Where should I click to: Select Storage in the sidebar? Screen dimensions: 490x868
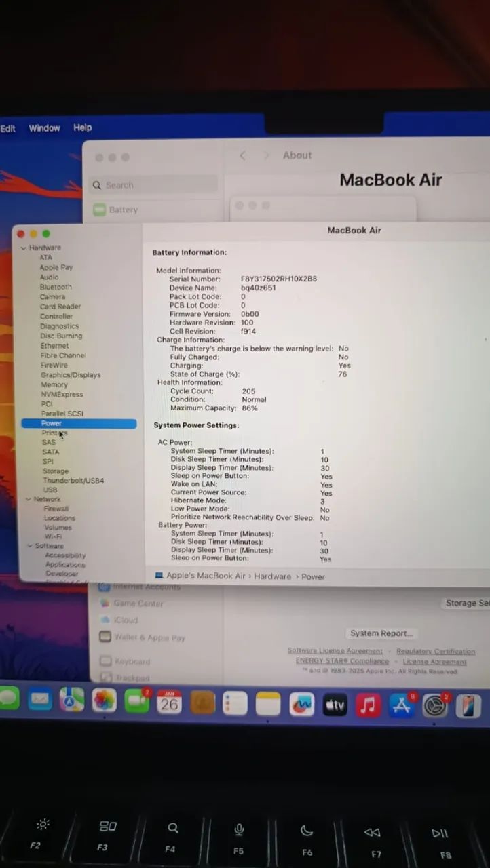coord(56,471)
